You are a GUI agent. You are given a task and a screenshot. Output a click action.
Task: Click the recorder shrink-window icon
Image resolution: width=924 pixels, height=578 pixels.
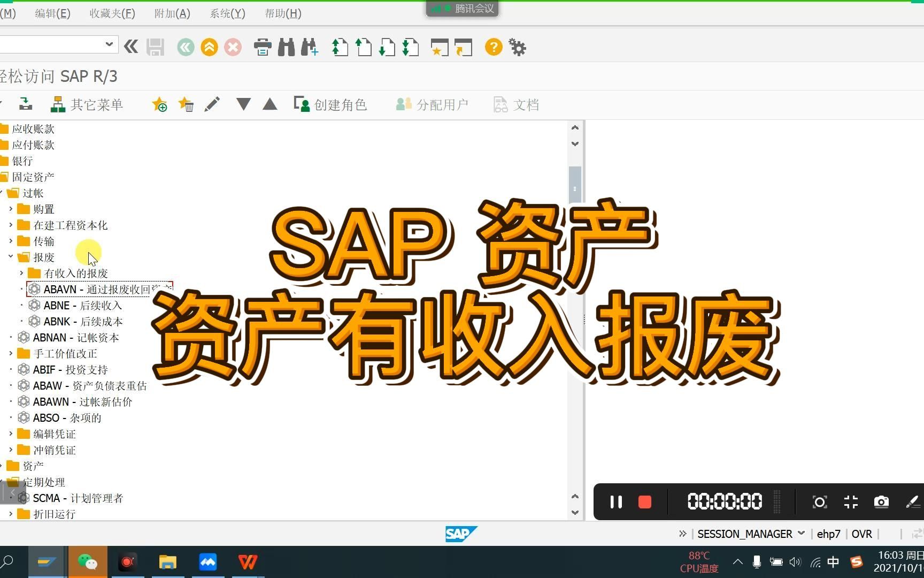point(851,501)
